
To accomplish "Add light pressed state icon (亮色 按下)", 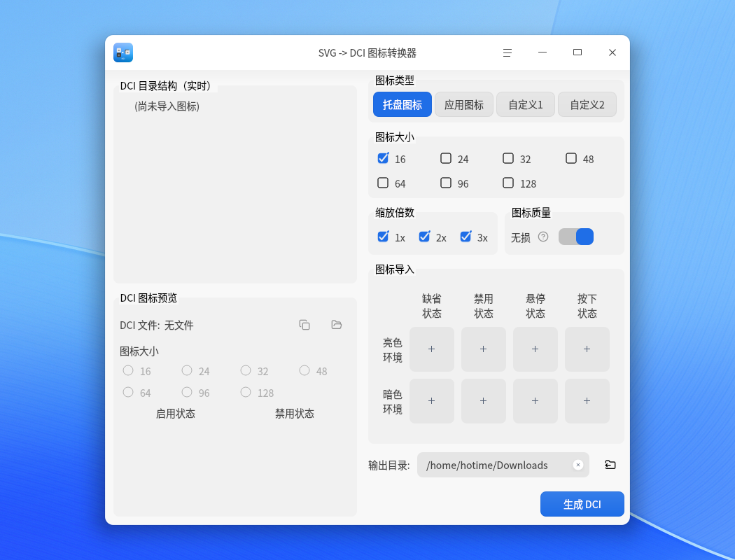I will pos(587,349).
